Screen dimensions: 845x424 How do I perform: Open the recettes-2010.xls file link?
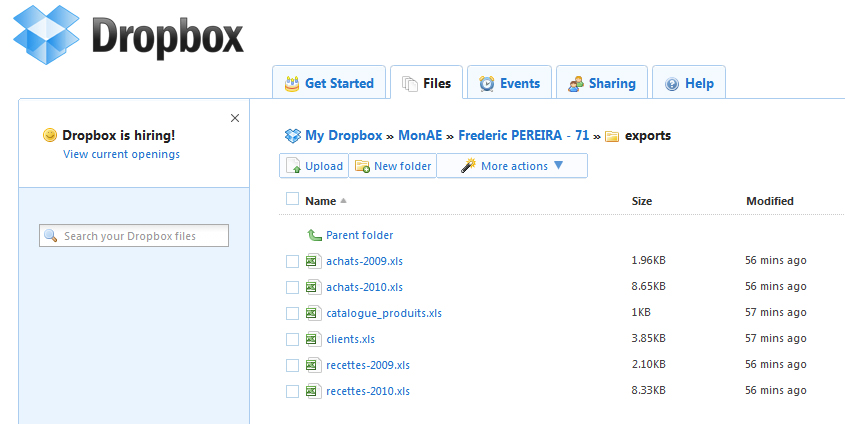(368, 391)
